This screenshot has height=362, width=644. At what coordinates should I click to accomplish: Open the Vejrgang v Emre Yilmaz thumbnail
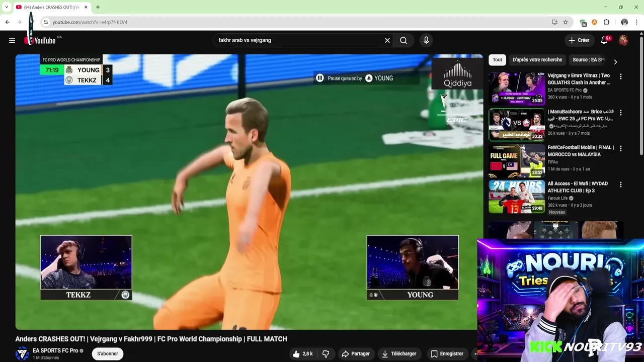[x=517, y=89]
